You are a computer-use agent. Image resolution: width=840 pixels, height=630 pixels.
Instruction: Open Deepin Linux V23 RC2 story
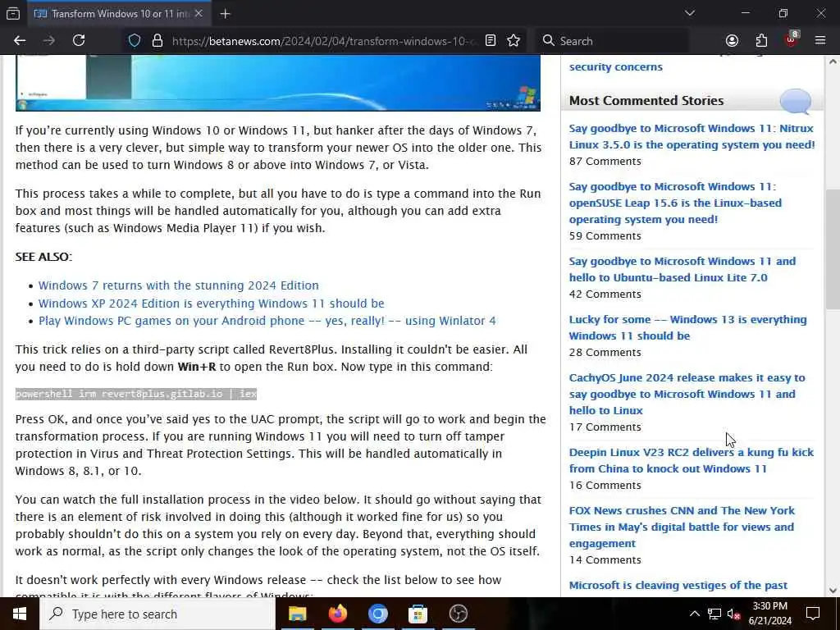point(691,460)
